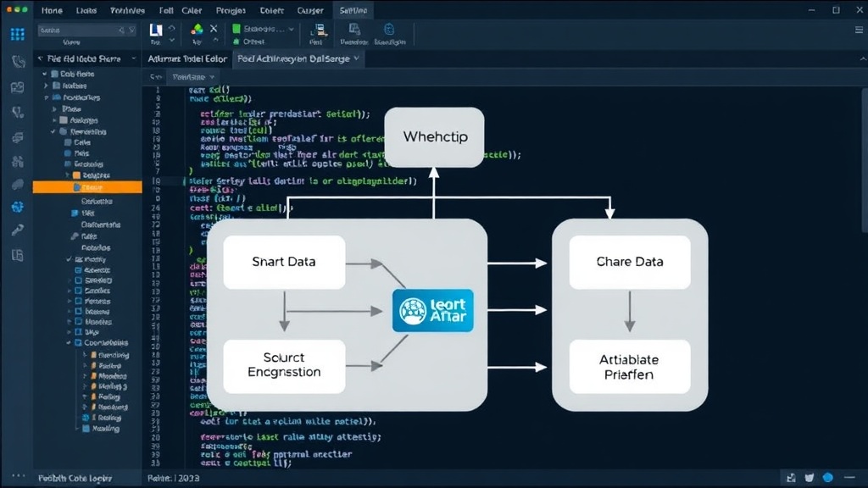Toggle the 'Dkp' tree checkbox
The image size is (868, 488).
(79, 332)
